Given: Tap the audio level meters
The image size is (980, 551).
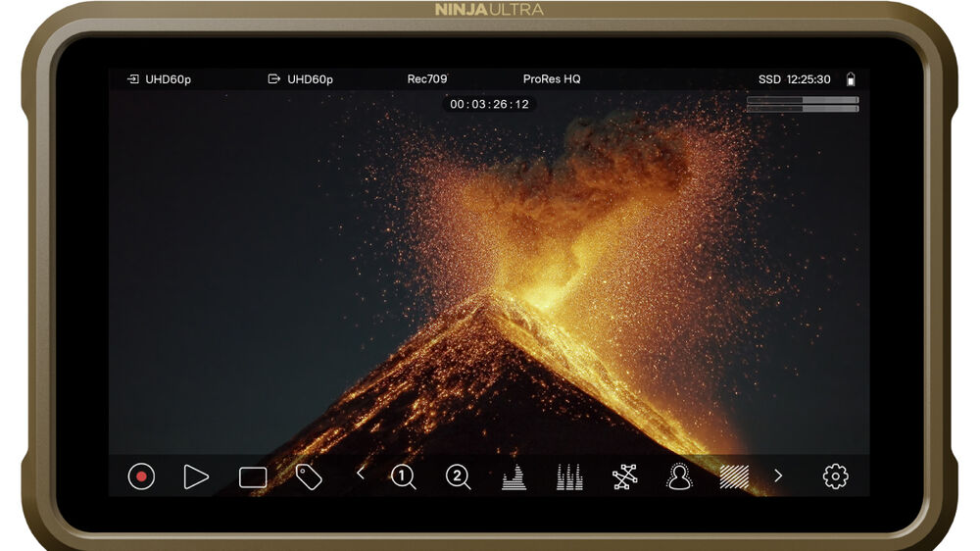Looking at the screenshot, I should pos(803,104).
